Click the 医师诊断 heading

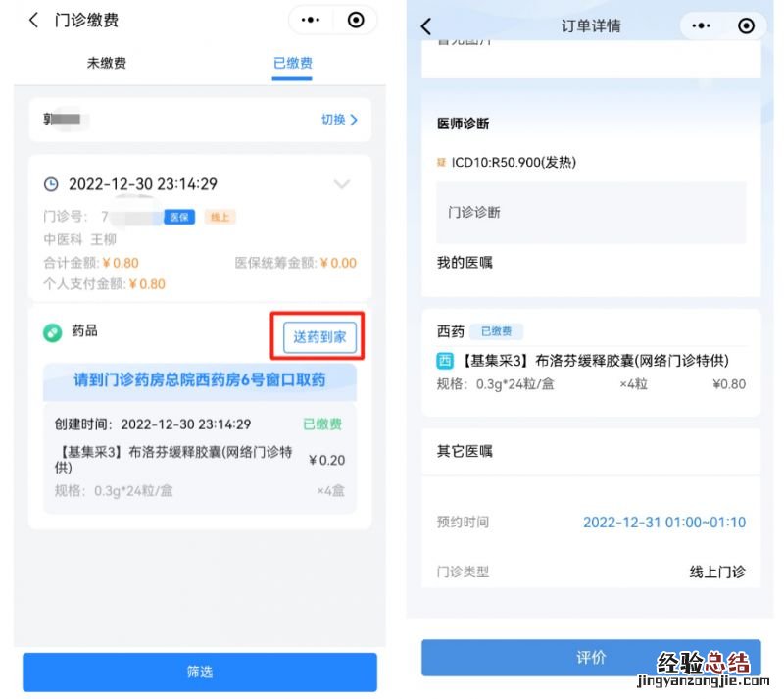click(x=463, y=124)
